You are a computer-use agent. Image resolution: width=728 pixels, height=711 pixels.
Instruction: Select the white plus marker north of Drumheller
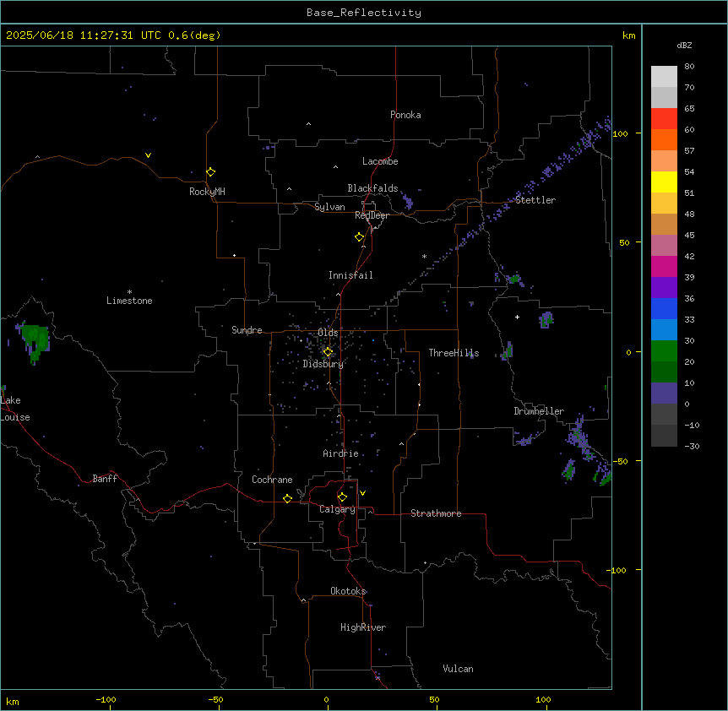(x=517, y=317)
